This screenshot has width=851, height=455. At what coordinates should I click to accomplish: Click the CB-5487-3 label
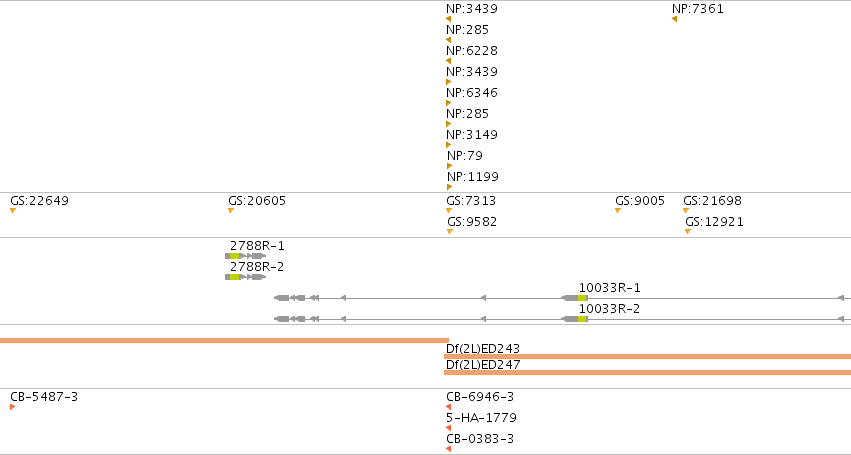(x=44, y=397)
